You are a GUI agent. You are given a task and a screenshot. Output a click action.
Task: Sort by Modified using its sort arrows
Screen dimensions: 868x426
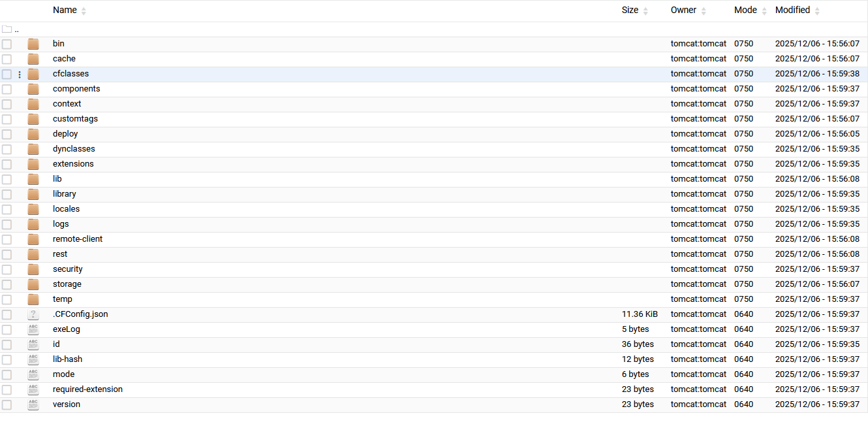coord(817,11)
